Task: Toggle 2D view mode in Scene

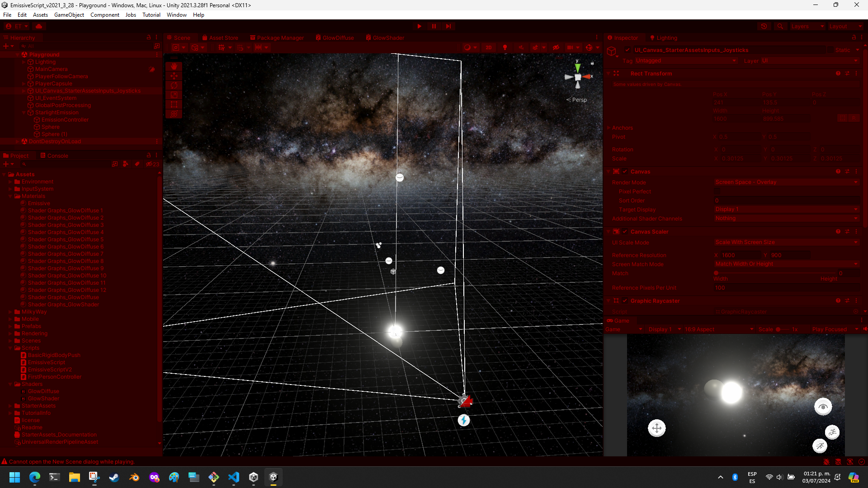Action: click(x=489, y=47)
